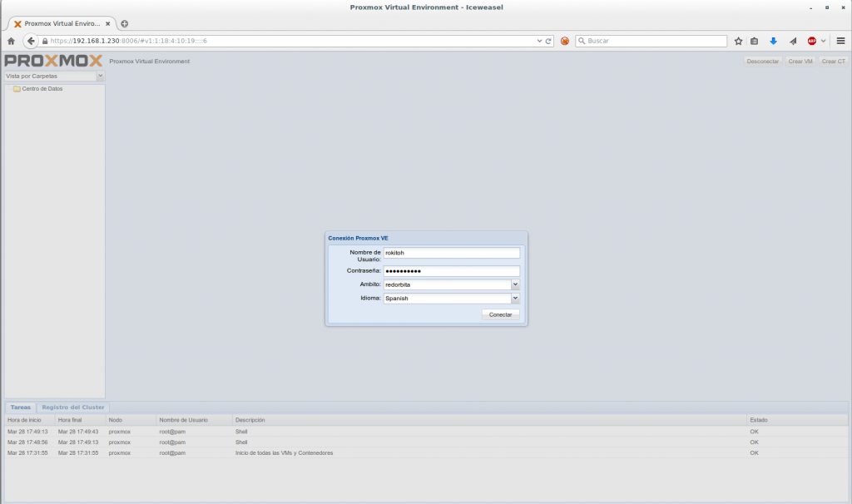
Task: Reload the page with the refresh icon
Action: pos(548,41)
